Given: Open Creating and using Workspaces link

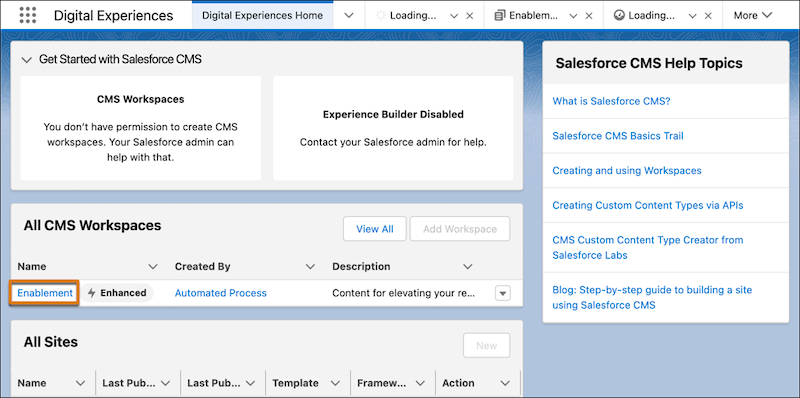Looking at the screenshot, I should point(627,170).
